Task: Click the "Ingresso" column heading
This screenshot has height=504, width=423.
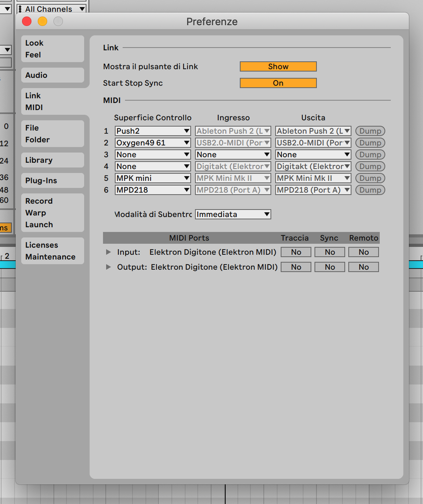Action: click(x=234, y=118)
